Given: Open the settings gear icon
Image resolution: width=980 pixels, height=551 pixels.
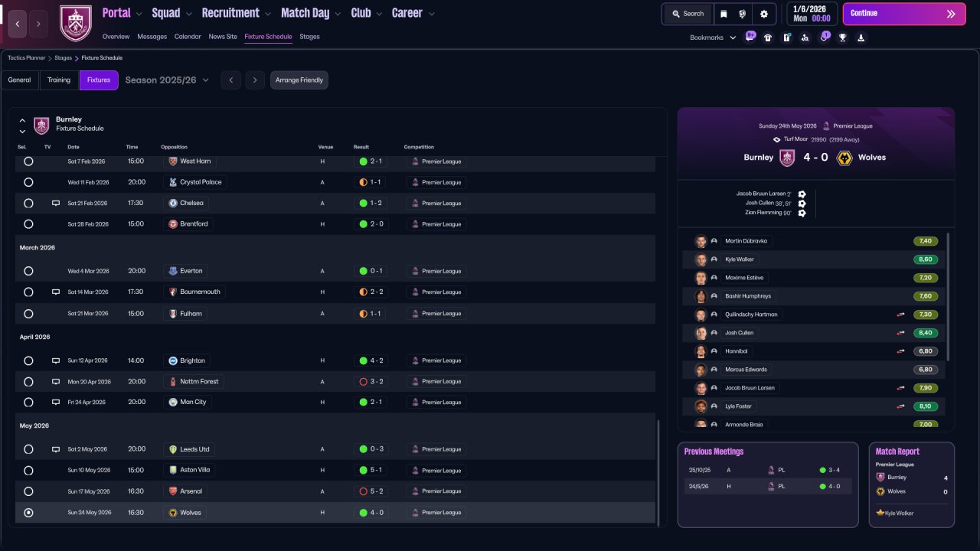Looking at the screenshot, I should coord(763,14).
